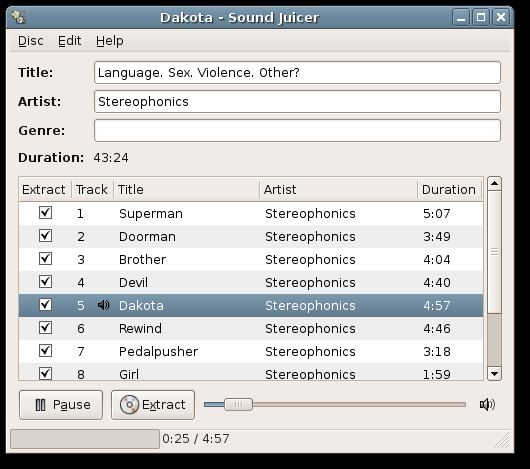
Task: Click the volume speaker icon at bottom right
Action: click(x=487, y=404)
